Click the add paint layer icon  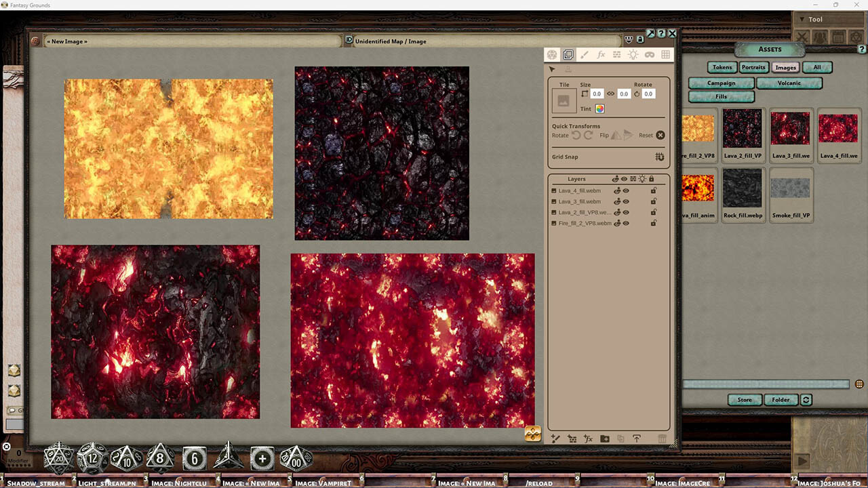click(x=555, y=439)
